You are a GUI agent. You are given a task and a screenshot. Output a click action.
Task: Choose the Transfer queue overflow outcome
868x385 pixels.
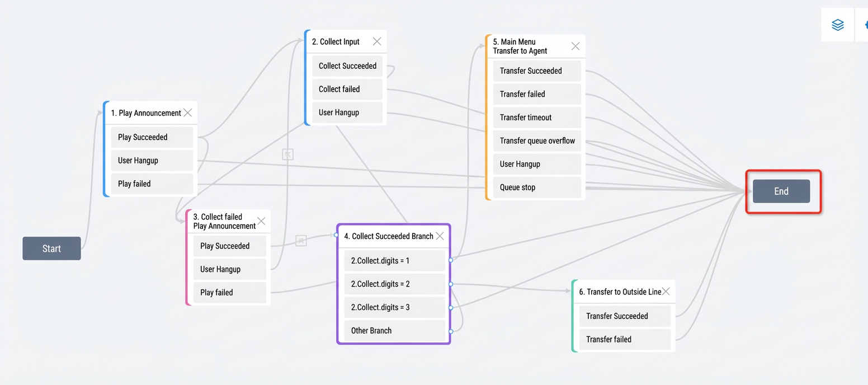click(x=537, y=141)
